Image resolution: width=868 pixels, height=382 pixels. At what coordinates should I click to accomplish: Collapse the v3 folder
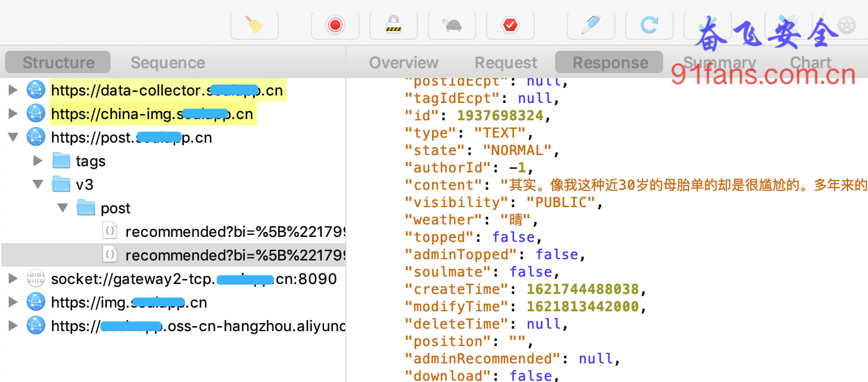point(38,185)
